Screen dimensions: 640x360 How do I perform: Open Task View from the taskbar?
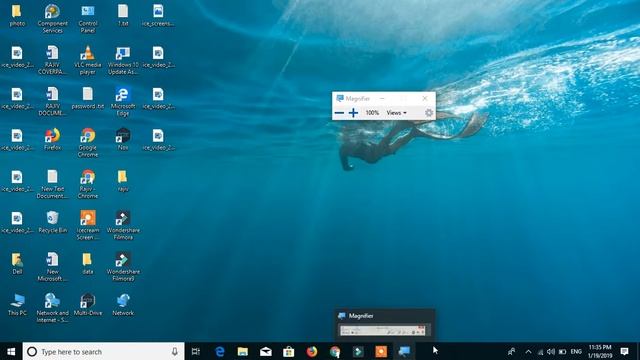point(196,351)
